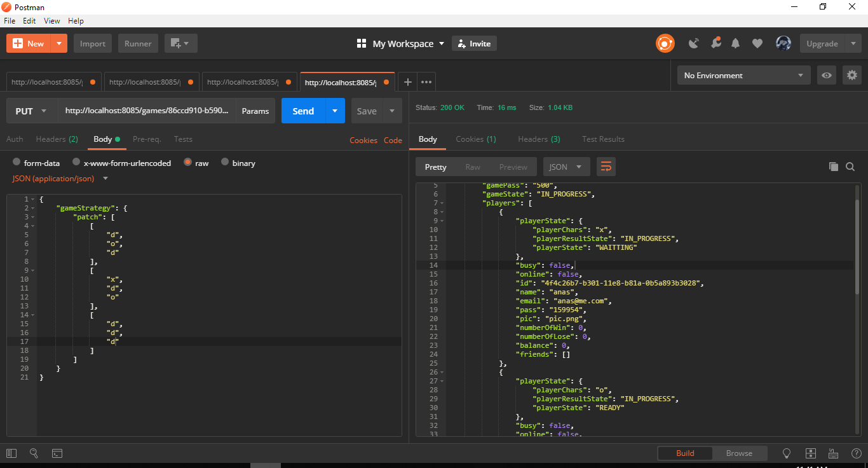
Task: Open the Runner button
Action: (x=138, y=43)
